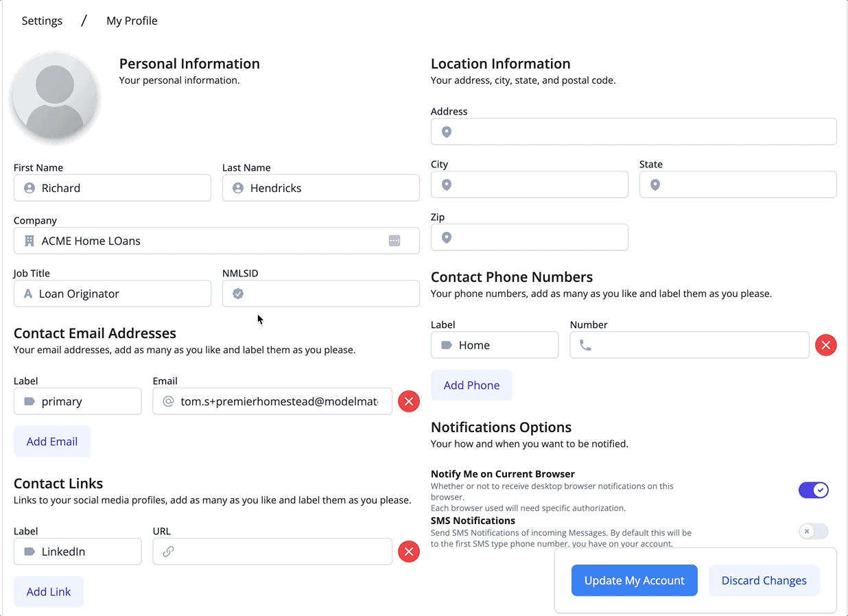Click the keyboard icon inside Company field

(394, 241)
